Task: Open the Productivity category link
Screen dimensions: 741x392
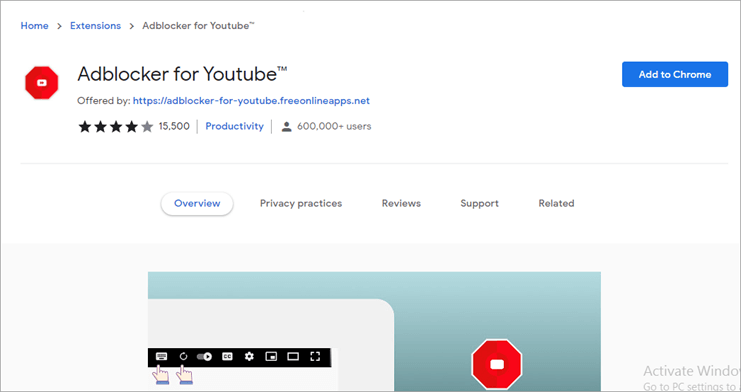Action: point(234,126)
